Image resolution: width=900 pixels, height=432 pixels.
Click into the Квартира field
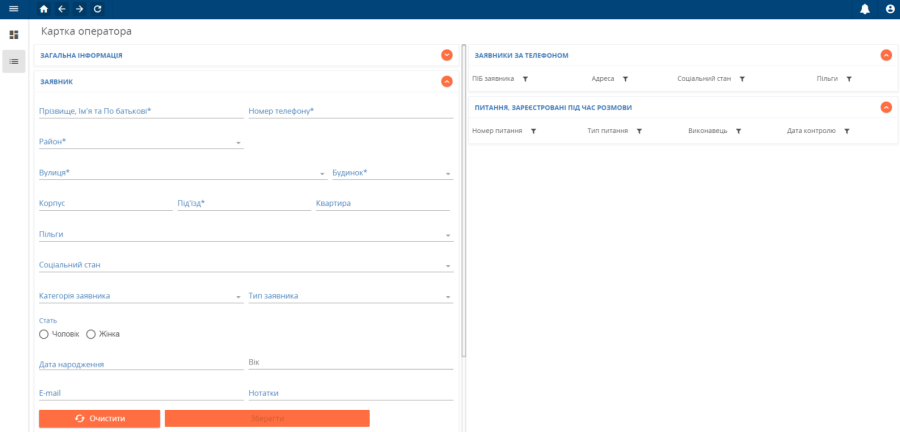(383, 204)
